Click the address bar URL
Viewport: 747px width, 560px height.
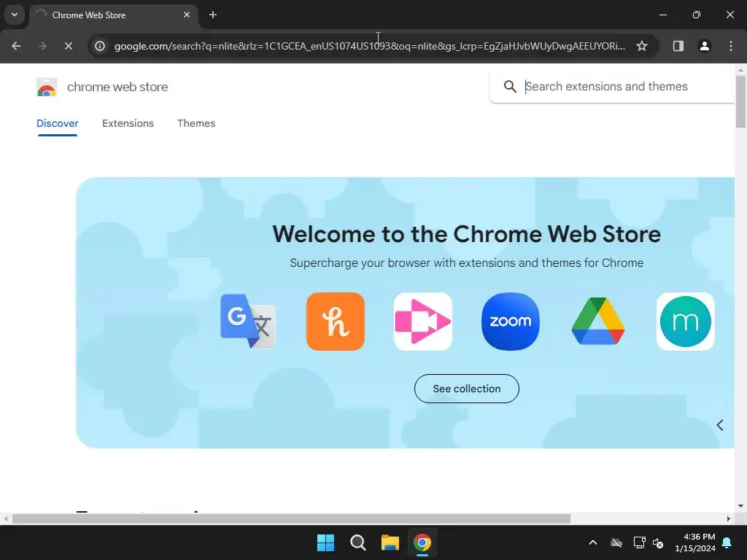coord(370,46)
